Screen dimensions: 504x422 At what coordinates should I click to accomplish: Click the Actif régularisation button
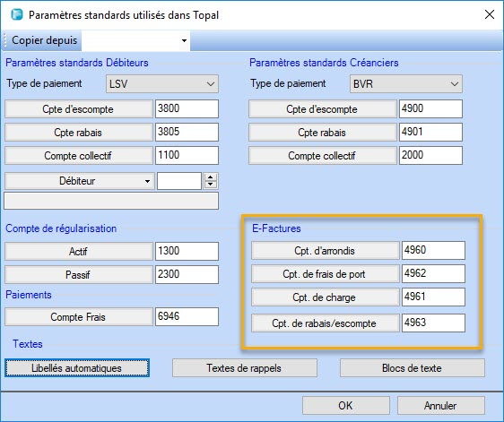[78, 251]
